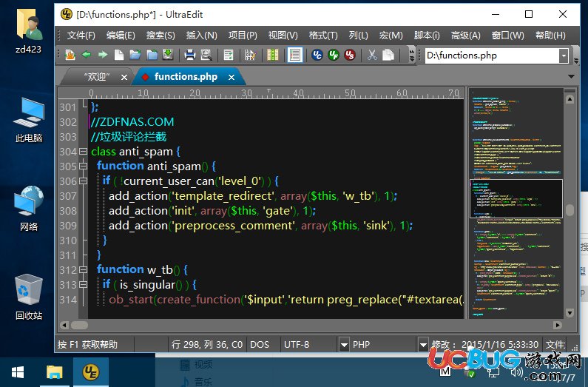Image resolution: width=588 pixels, height=387 pixels.
Task: Toggle the file tree view toolbar icon
Action: click(x=70, y=55)
